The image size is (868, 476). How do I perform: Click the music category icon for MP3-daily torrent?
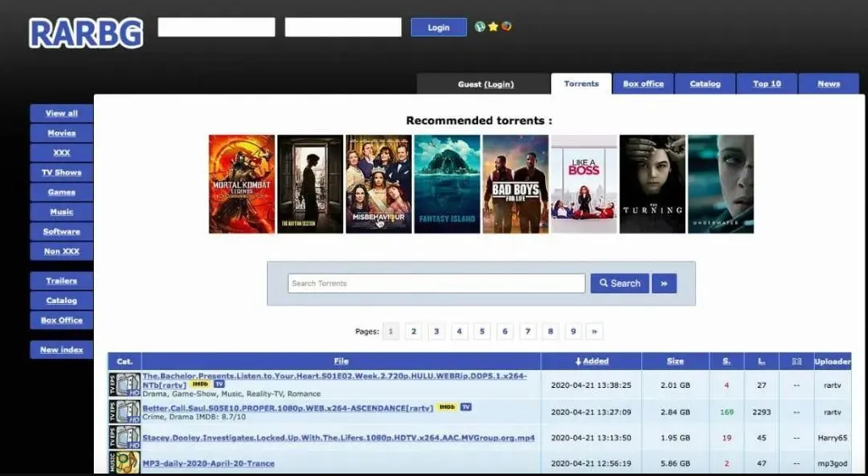pyautogui.click(x=125, y=463)
